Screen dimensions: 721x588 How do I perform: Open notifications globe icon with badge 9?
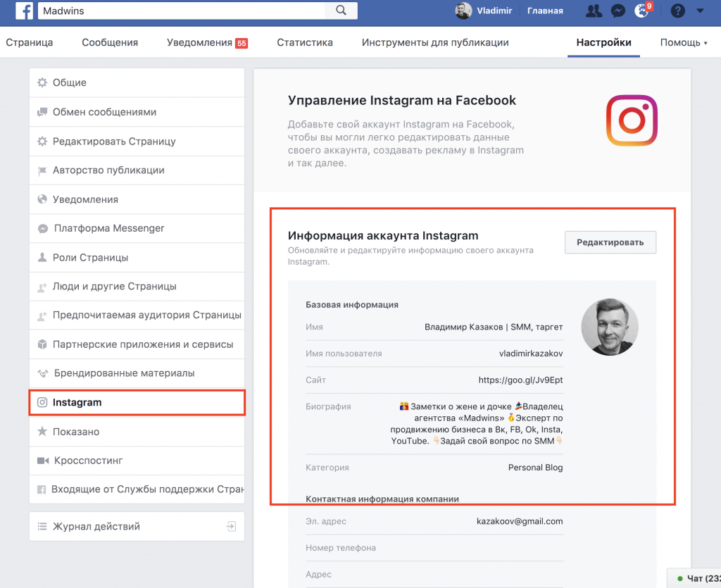click(642, 10)
